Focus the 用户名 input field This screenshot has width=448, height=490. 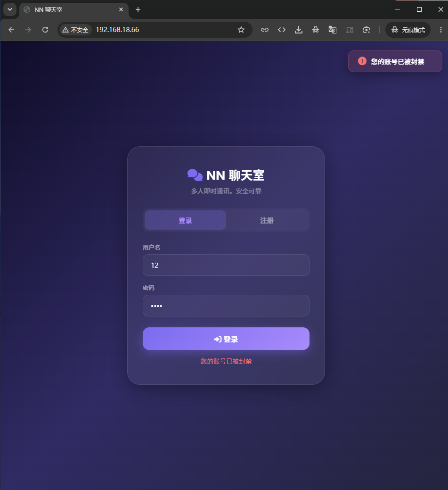(x=226, y=265)
